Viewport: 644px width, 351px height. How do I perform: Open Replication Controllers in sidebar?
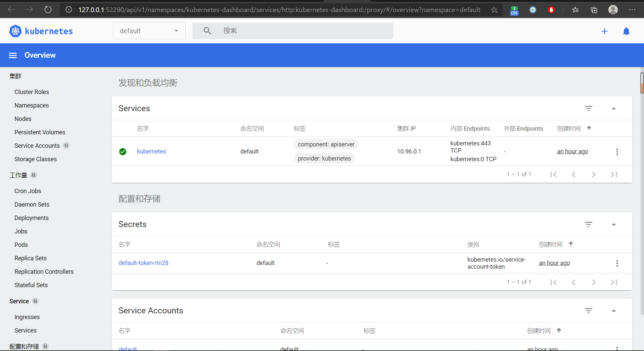click(44, 272)
